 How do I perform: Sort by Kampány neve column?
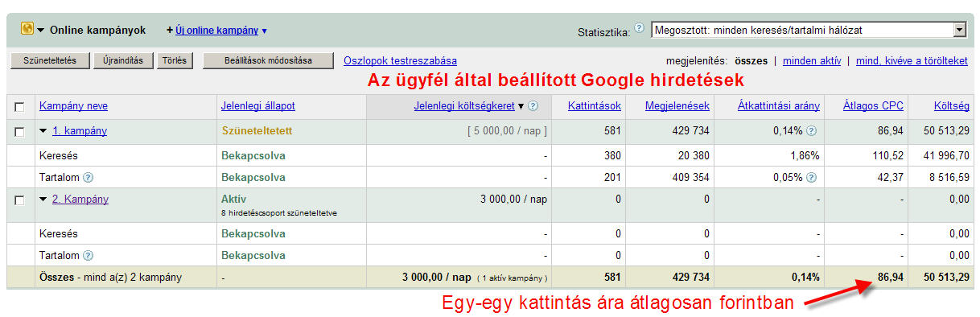73,106
